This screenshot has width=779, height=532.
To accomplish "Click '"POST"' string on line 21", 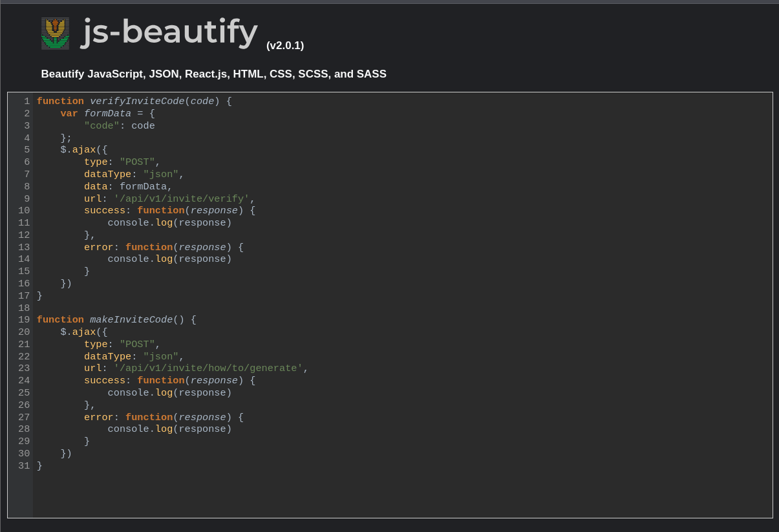I will pos(137,345).
